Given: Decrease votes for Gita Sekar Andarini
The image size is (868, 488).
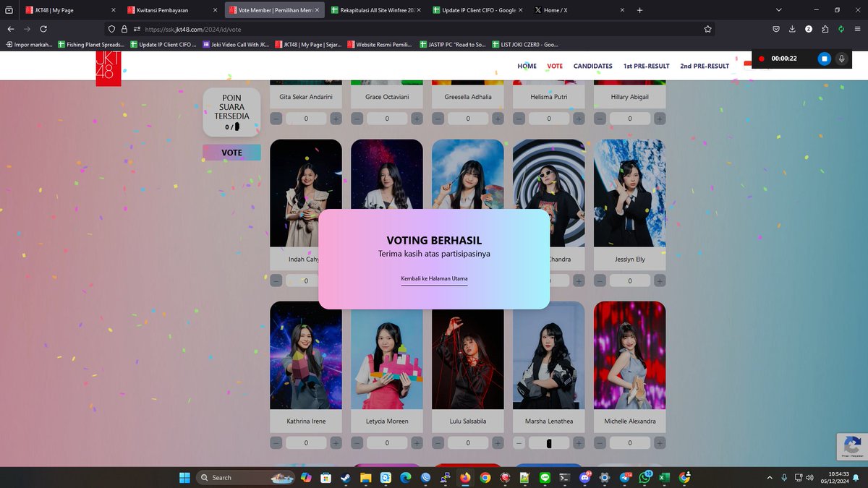Looking at the screenshot, I should [276, 119].
